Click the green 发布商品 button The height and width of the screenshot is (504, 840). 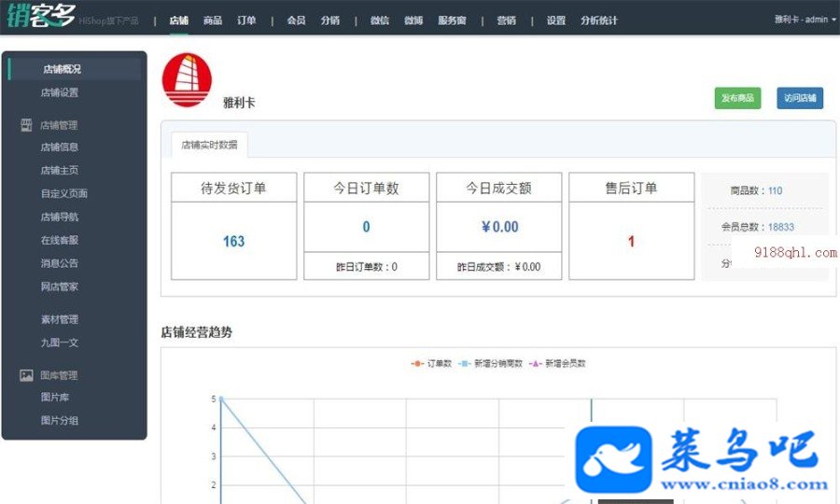[x=737, y=98]
